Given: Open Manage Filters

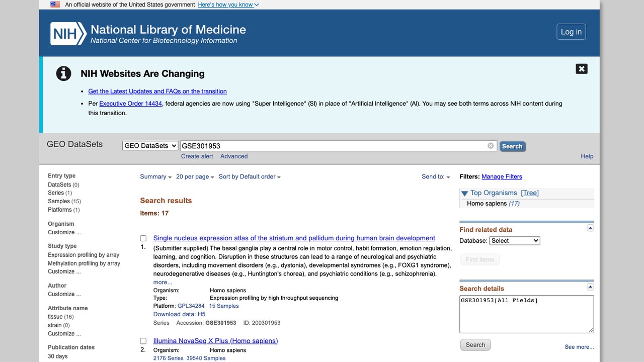Looking at the screenshot, I should [x=502, y=177].
